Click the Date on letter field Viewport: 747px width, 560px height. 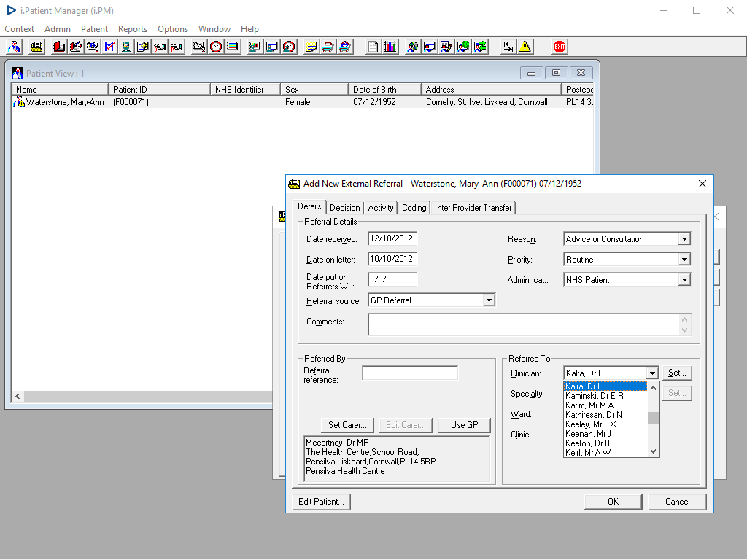(x=392, y=259)
